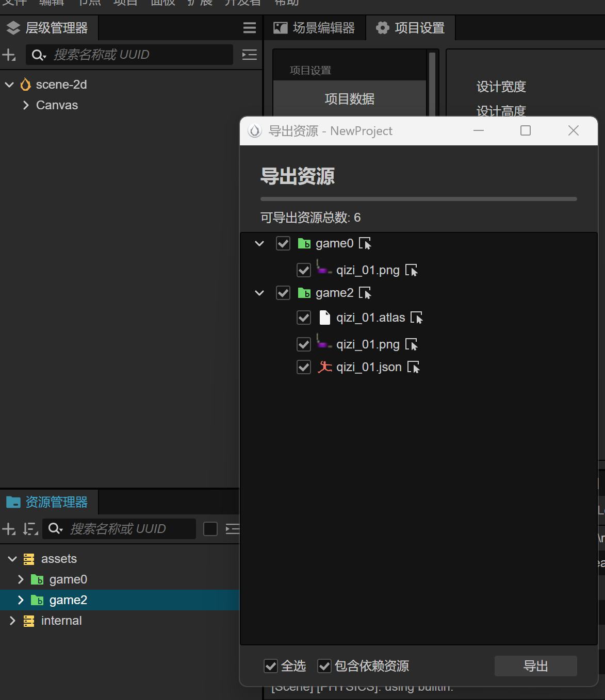Click the project settings sidebar scrollbar
Screen dimensions: 605x700
pyautogui.click(x=432, y=84)
